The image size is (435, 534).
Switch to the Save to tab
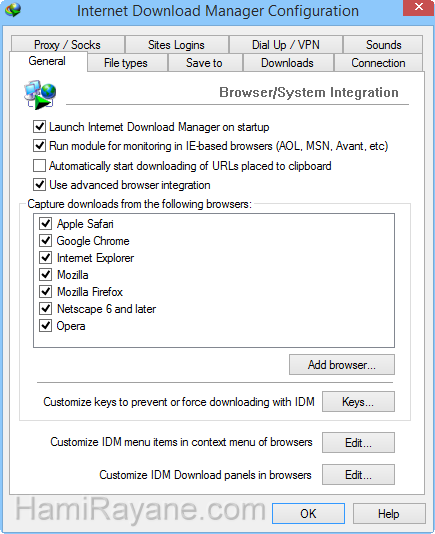(x=204, y=63)
